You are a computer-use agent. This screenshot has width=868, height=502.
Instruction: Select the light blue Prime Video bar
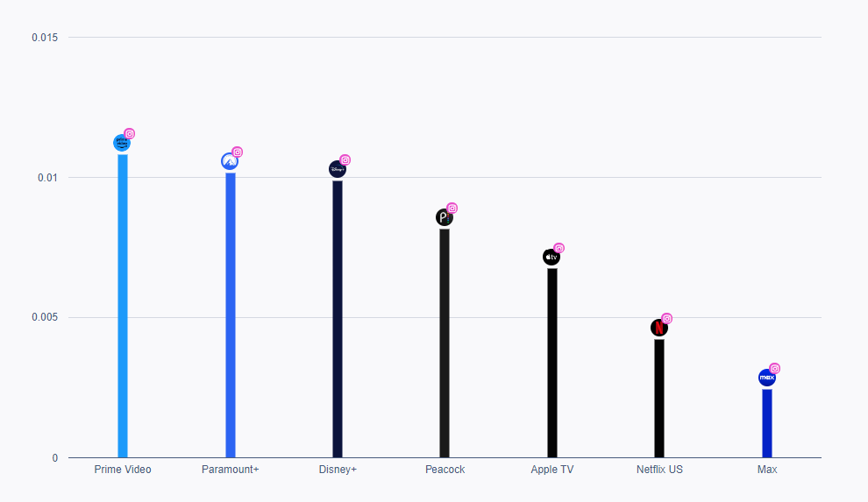(x=123, y=307)
